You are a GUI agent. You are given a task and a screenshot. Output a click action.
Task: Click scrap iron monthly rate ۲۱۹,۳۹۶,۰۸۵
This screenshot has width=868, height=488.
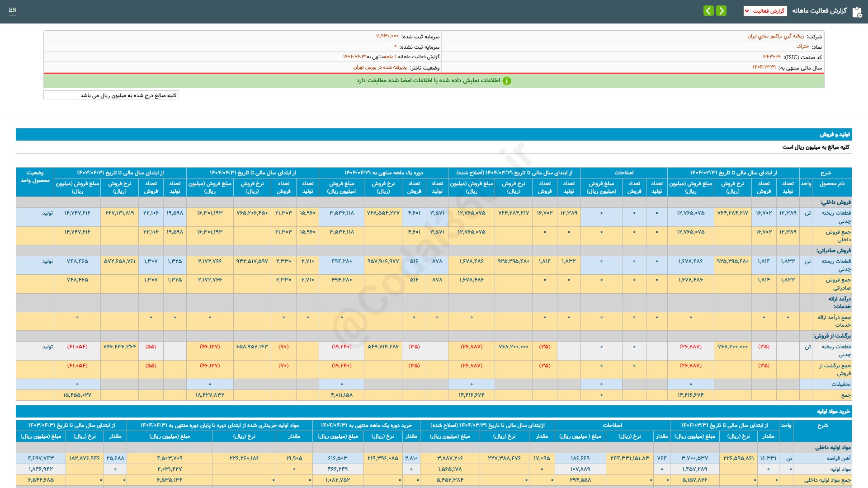pos(382,459)
